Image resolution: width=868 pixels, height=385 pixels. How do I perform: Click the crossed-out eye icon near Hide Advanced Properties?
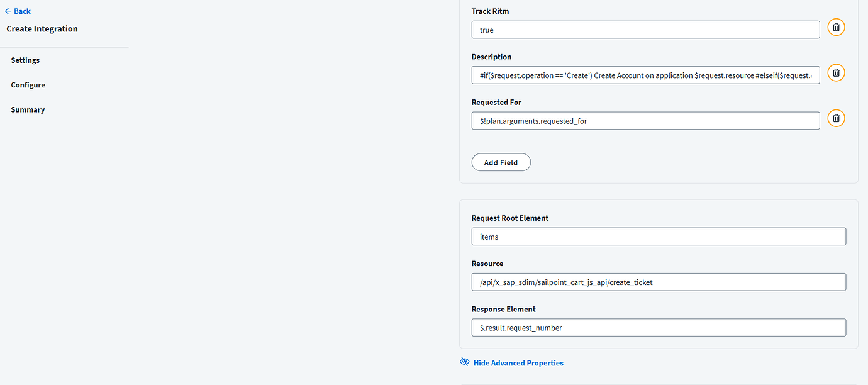click(x=464, y=362)
